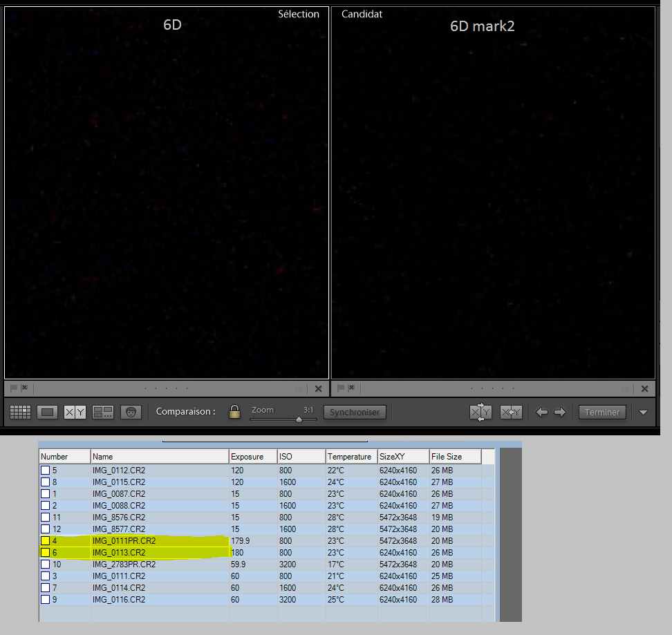Sort by the Temperature column header
Image resolution: width=672 pixels, height=635 pixels.
[352, 457]
